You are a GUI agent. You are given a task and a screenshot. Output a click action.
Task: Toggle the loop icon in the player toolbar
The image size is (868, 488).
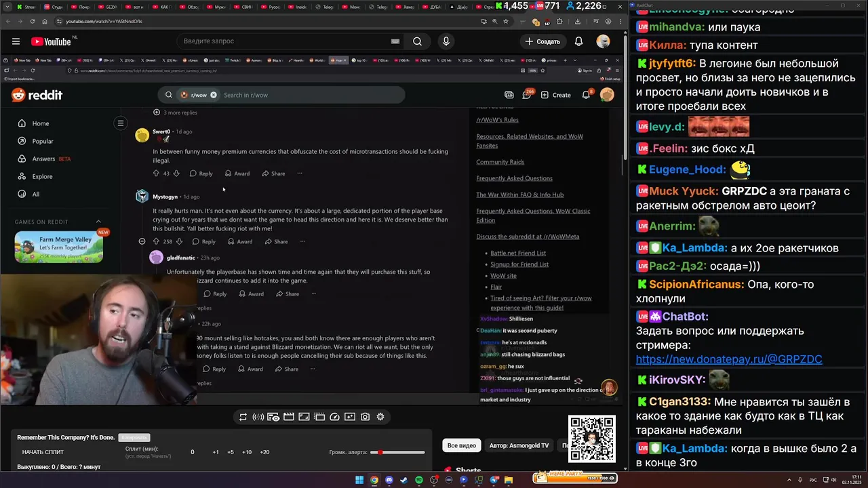[x=243, y=417]
